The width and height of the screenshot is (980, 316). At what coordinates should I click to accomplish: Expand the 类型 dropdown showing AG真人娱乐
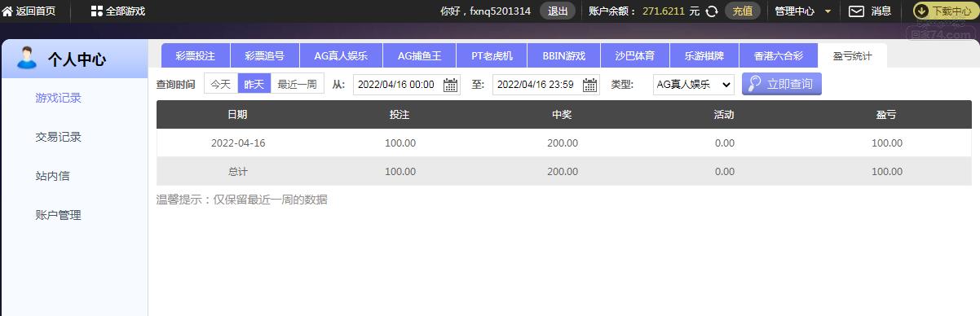coord(693,85)
